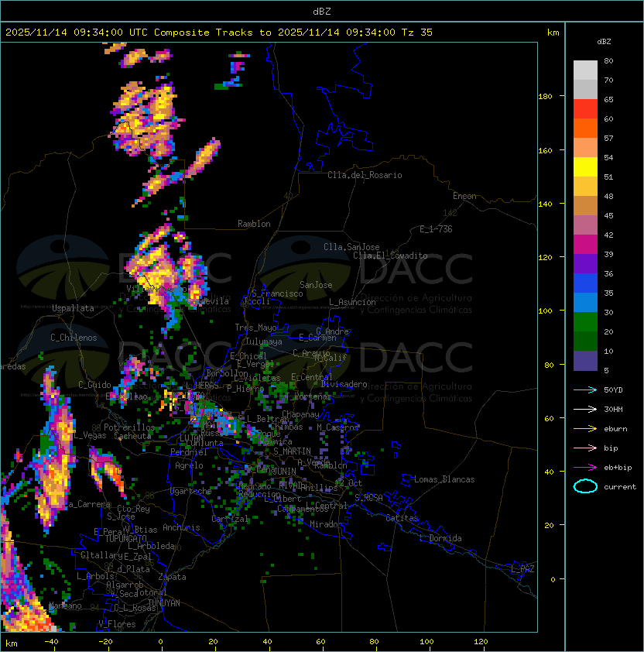Image resolution: width=644 pixels, height=652 pixels.
Task: Click the cyan 'current' ellipse legend icon
Action: point(585,486)
